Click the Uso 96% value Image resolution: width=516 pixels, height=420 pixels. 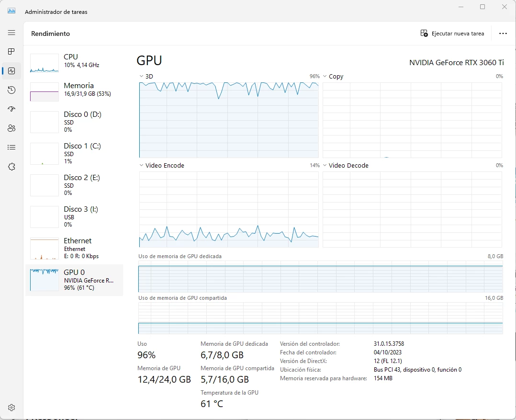coord(146,355)
